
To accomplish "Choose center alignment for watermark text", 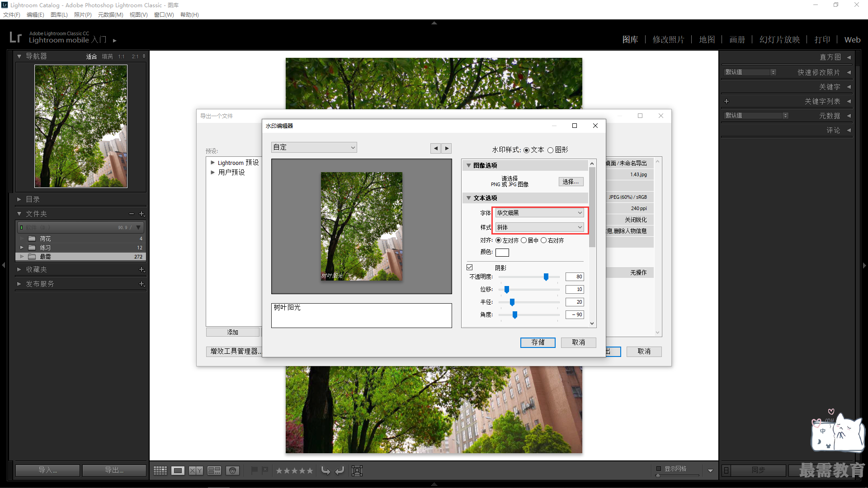I will coord(524,240).
